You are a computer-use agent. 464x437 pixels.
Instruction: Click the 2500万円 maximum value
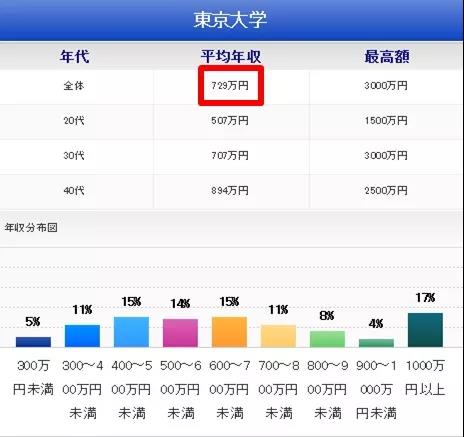pyautogui.click(x=386, y=190)
